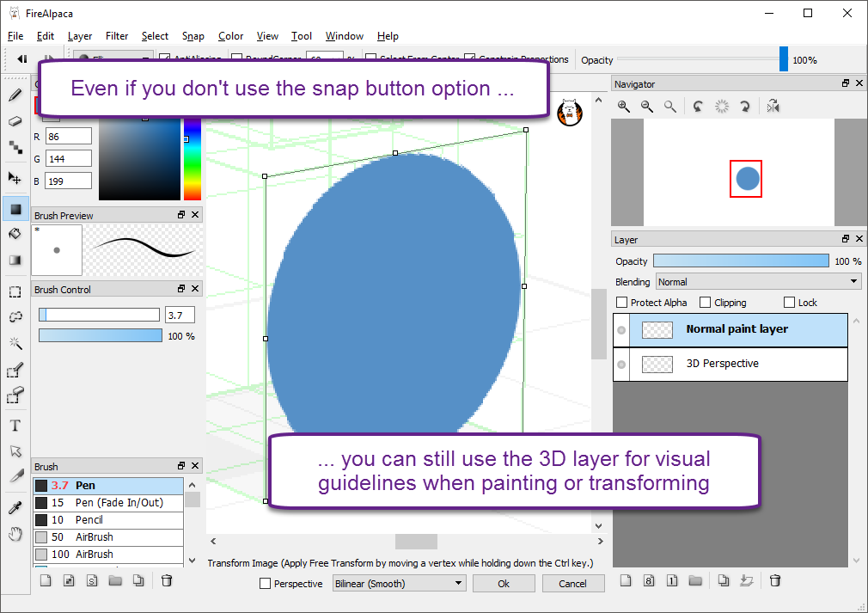Click the Navigator fit-to-window magnifier icon
Screen dimensions: 868x613
[x=669, y=107]
